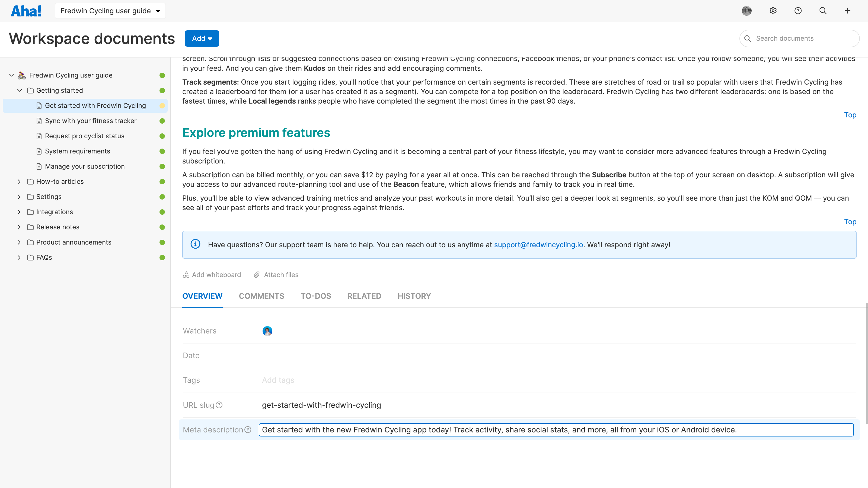Click the URL slug help icon

[x=219, y=405]
